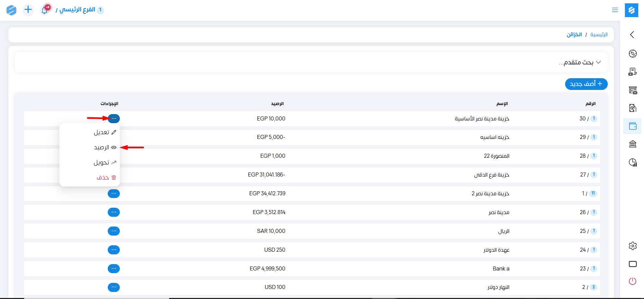Click the أضف جديد add new button
Screen dimensions: 644x299
(586, 84)
